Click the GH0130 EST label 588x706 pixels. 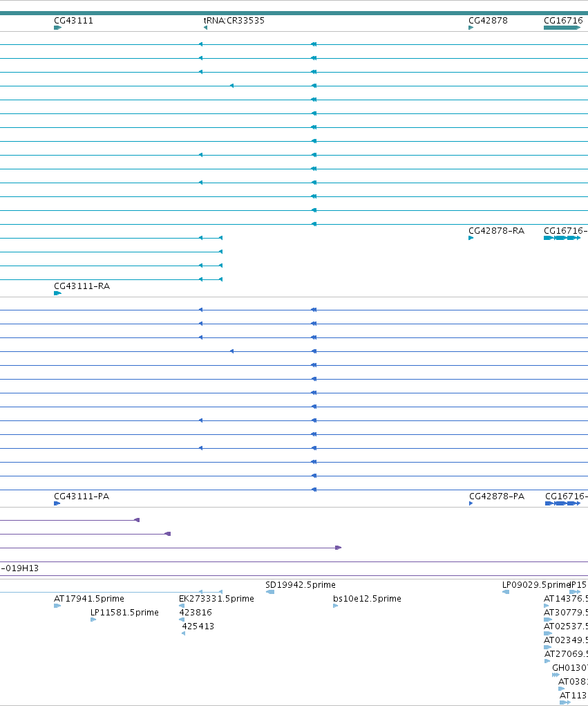point(570,668)
